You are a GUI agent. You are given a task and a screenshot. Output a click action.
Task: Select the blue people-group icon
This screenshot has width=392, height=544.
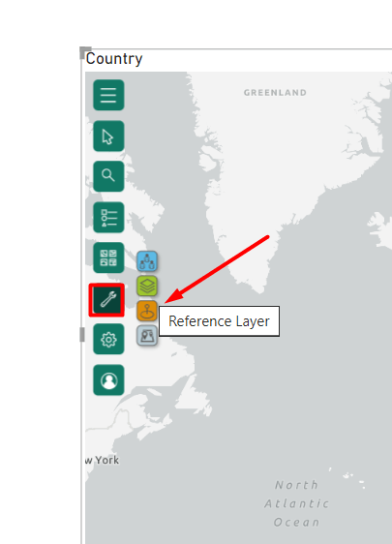pyautogui.click(x=147, y=261)
